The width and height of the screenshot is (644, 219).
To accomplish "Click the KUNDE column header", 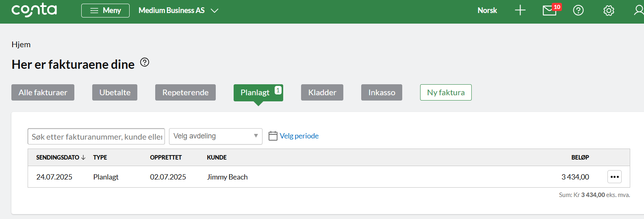I will (217, 158).
